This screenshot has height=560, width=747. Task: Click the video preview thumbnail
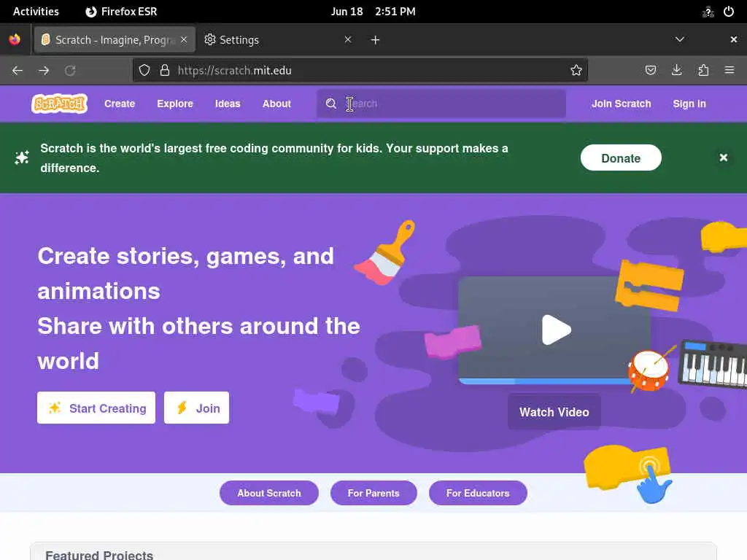[554, 330]
